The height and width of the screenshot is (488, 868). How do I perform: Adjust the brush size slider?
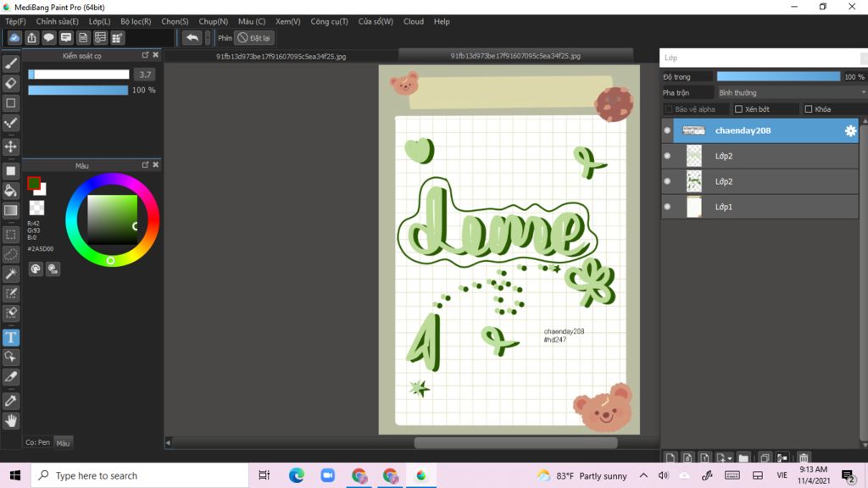point(79,75)
